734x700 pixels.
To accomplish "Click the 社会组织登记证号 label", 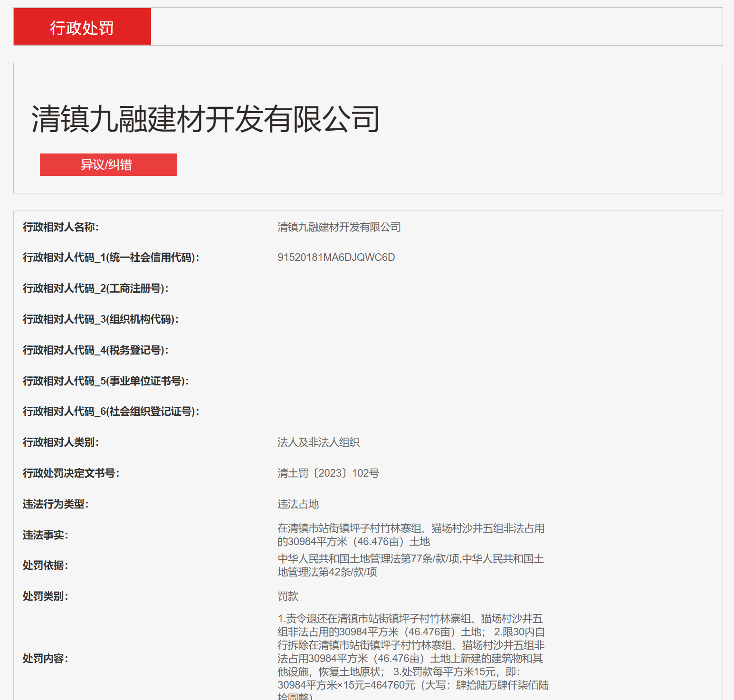I will point(111,412).
